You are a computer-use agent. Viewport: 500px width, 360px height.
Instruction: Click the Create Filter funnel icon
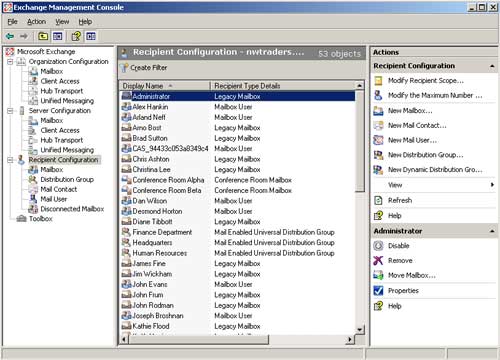(124, 68)
